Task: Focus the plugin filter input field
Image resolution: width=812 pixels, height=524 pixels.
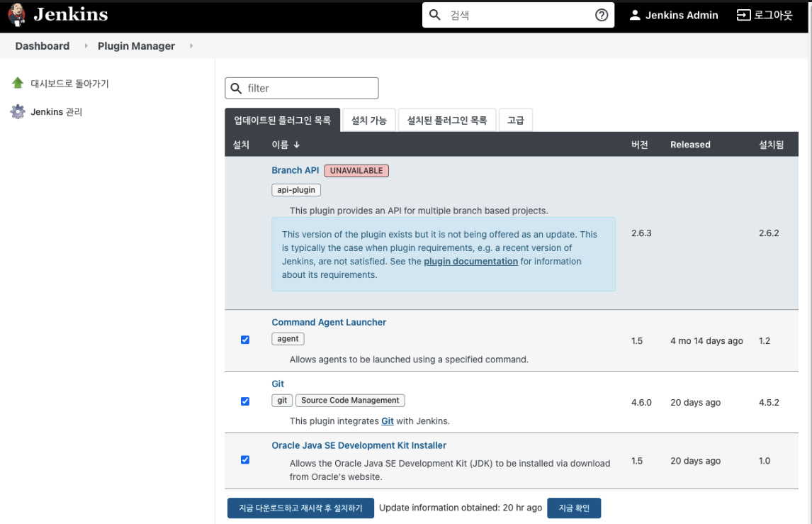Action: pyautogui.click(x=302, y=88)
